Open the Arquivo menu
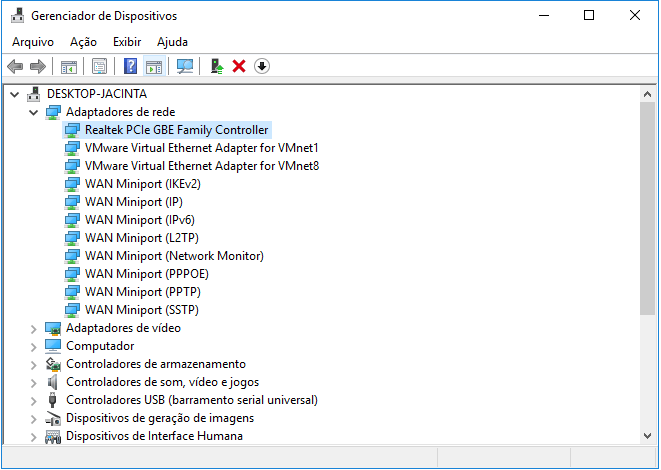Viewport: 661px width, 470px height. [33, 42]
